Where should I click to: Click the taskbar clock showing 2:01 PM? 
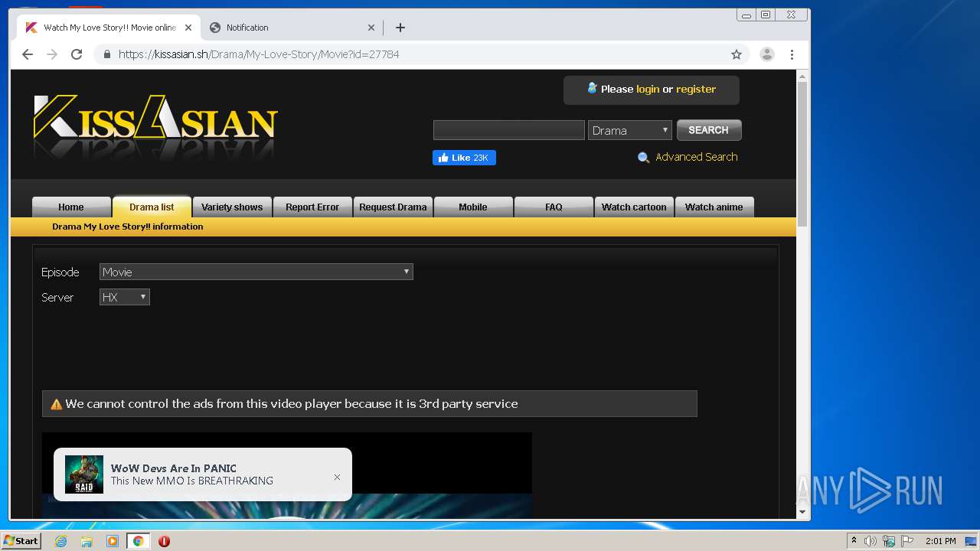pyautogui.click(x=940, y=541)
